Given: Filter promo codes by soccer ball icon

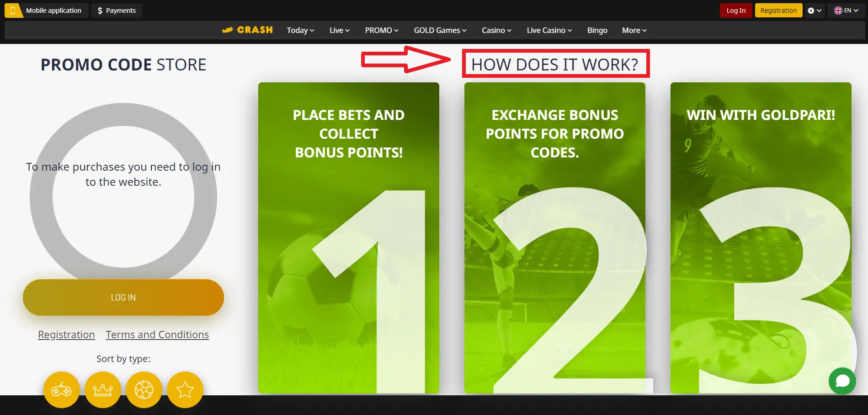Looking at the screenshot, I should (144, 390).
